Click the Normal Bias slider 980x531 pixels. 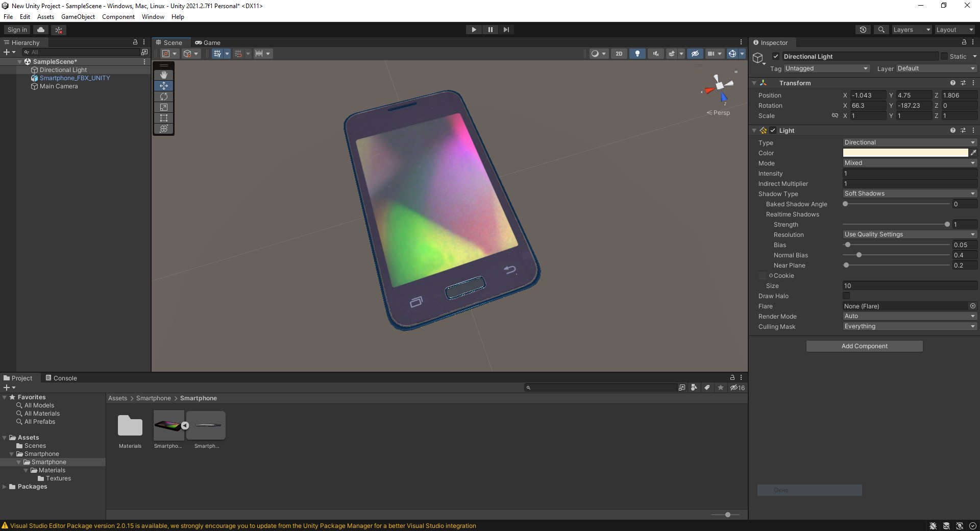[x=896, y=255]
